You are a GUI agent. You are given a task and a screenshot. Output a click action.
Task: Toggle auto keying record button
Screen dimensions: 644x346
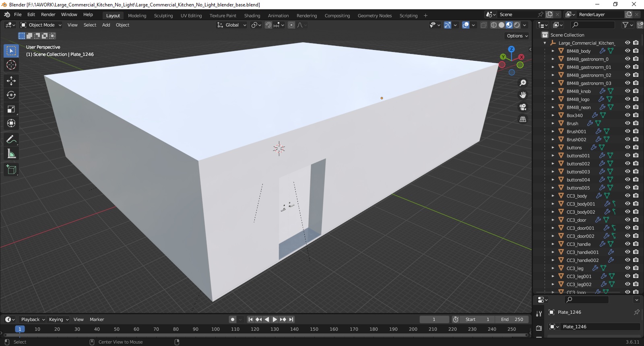[233, 319]
